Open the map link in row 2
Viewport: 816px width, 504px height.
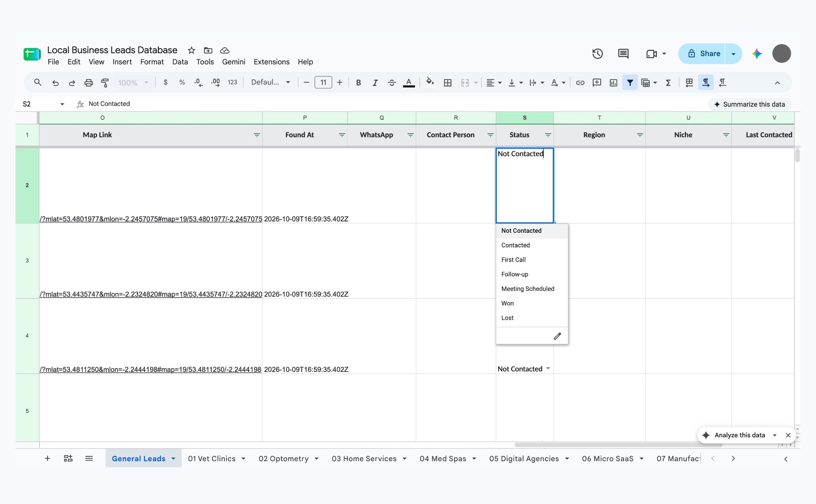151,219
